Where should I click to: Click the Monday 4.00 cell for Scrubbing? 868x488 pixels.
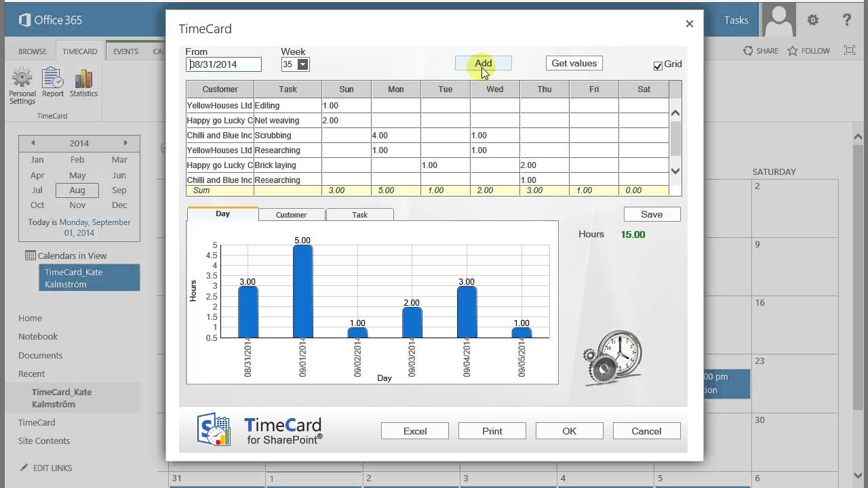[396, 136]
